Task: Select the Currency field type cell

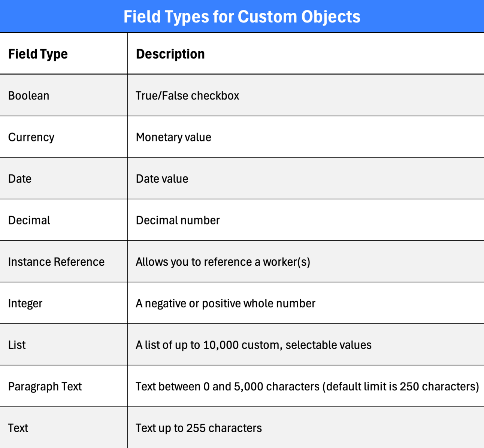Action: point(31,137)
